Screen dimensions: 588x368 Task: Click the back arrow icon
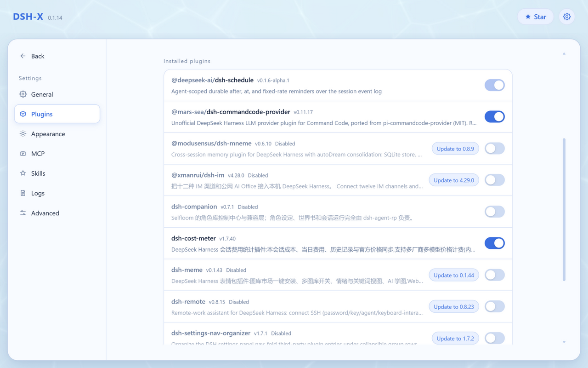[23, 56]
